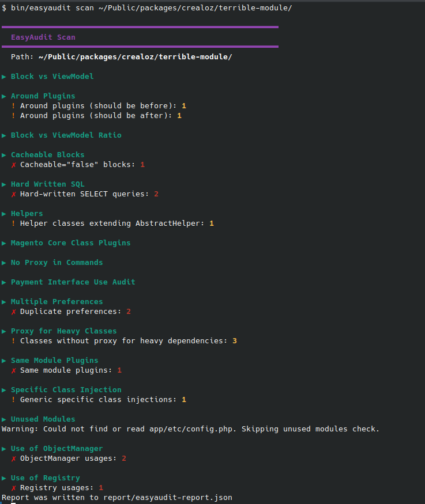Click the triangle beside Payment Interface Use Audit
Screen dimensions: 425x504
[4, 283]
